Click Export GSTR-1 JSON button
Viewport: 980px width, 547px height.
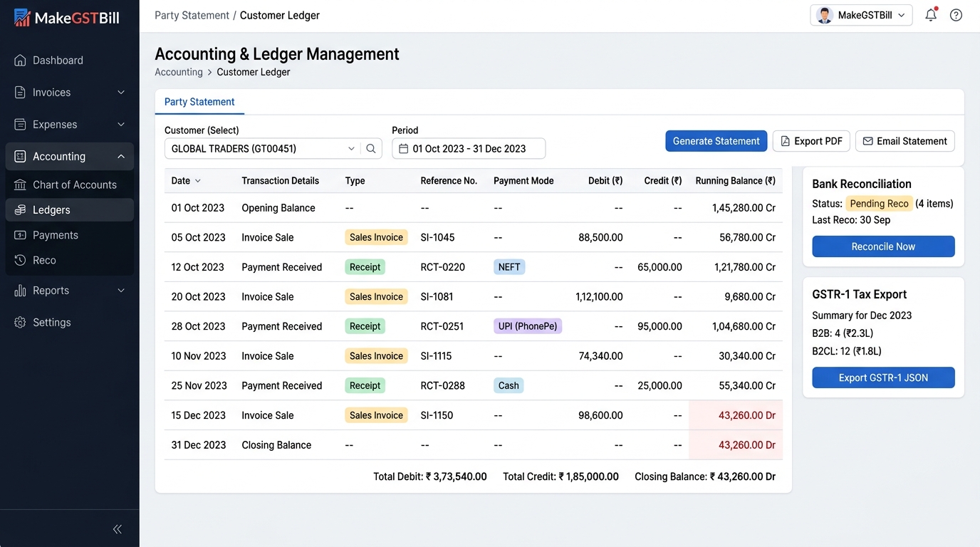883,377
